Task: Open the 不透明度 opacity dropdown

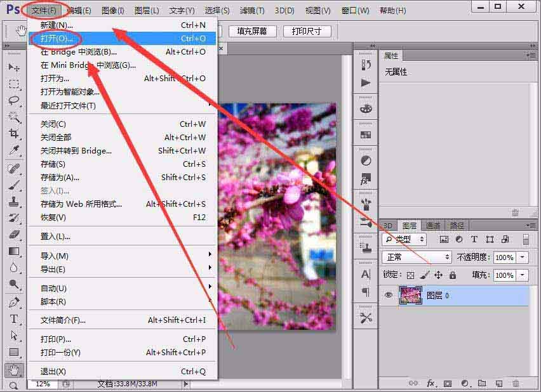Action: pos(523,258)
